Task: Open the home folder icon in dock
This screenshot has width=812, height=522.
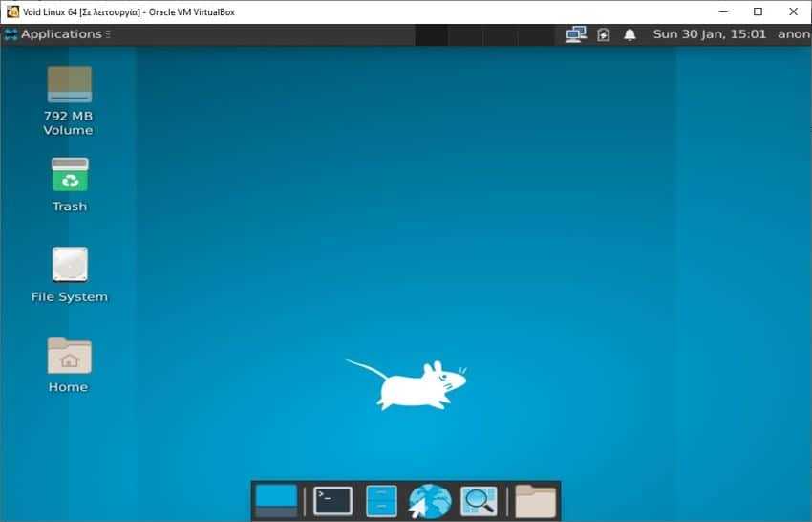Action: click(x=536, y=501)
